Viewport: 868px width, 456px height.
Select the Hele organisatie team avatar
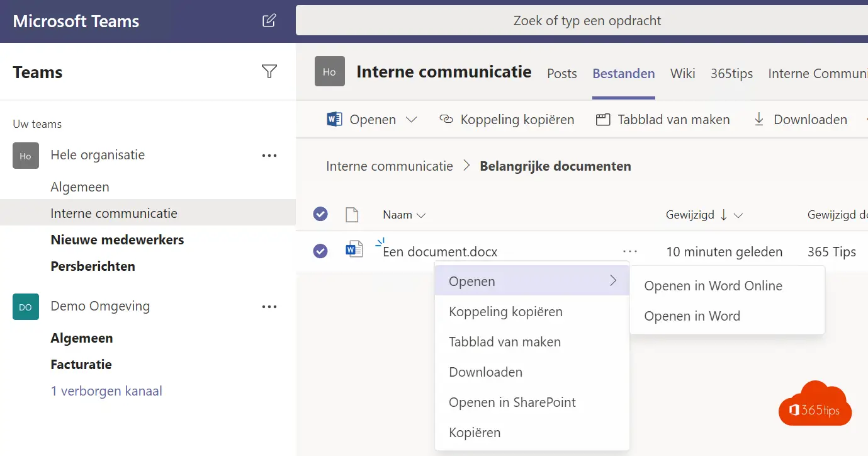point(26,156)
